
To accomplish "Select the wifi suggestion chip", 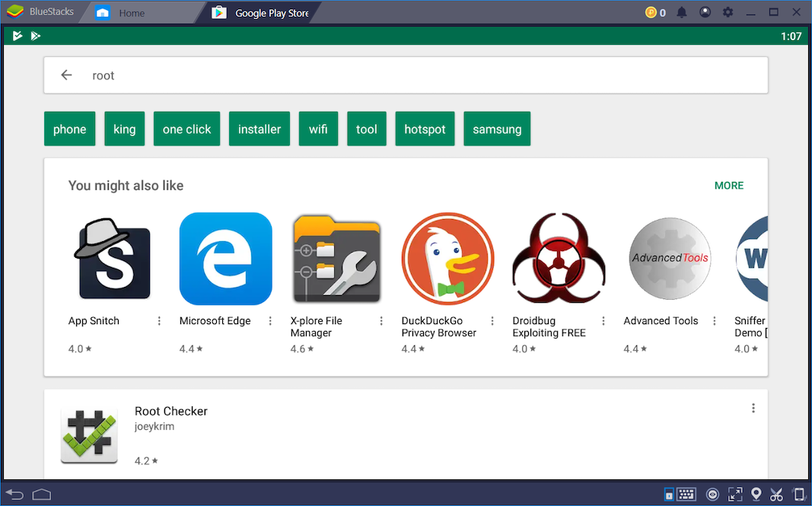I will tap(318, 129).
